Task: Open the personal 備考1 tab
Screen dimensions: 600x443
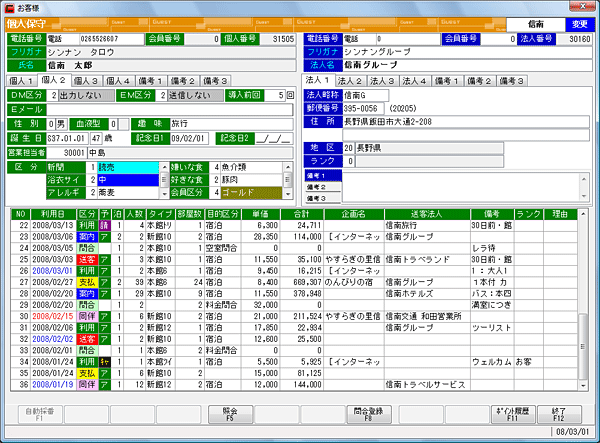Action: pyautogui.click(x=150, y=81)
